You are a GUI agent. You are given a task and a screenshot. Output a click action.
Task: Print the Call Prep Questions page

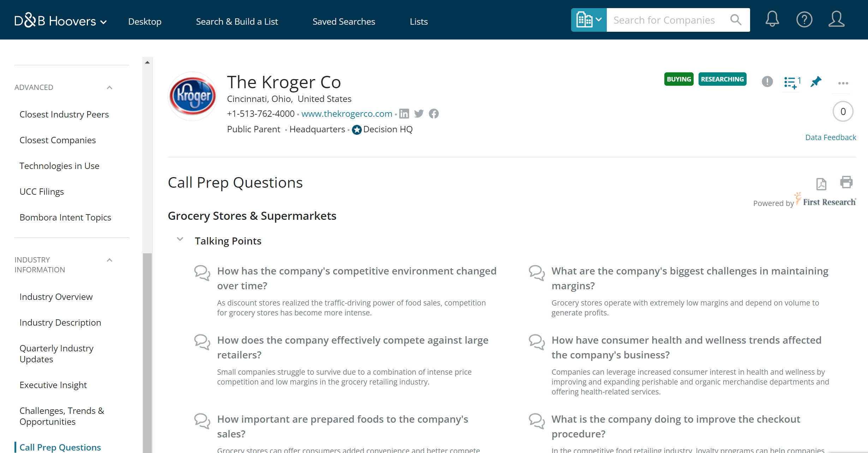click(846, 182)
